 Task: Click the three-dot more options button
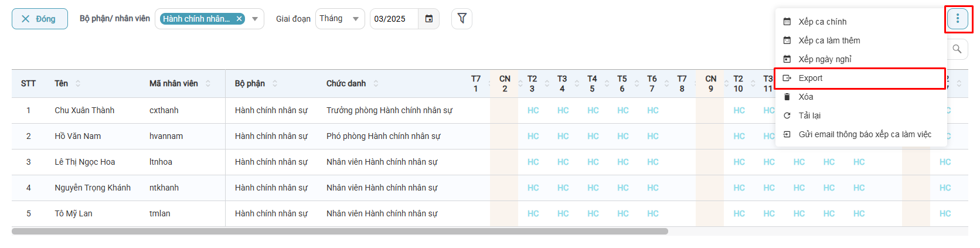coord(958,19)
